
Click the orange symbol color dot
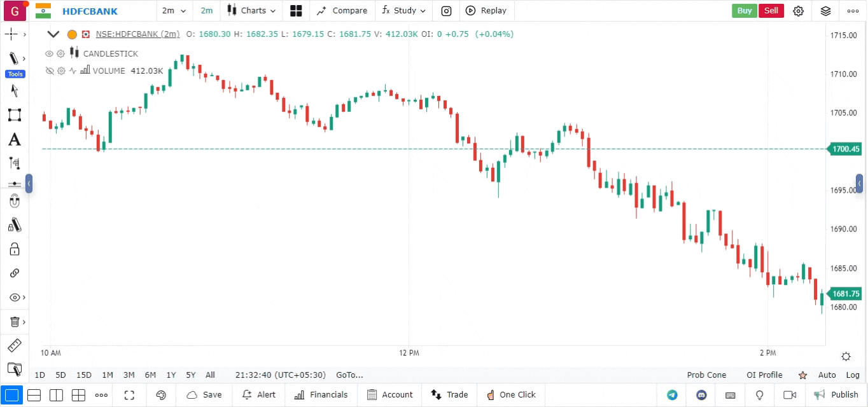[72, 34]
